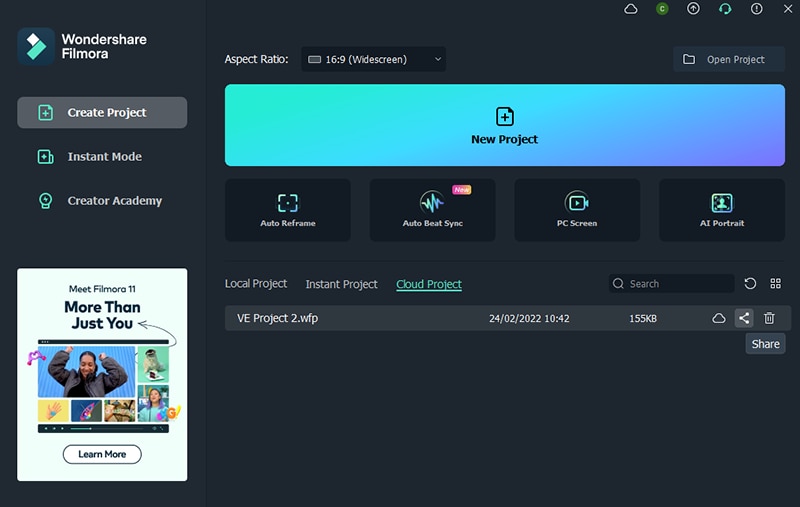800x507 pixels.
Task: Click the cloud icon on VE Project 2.wfp row
Action: [719, 318]
